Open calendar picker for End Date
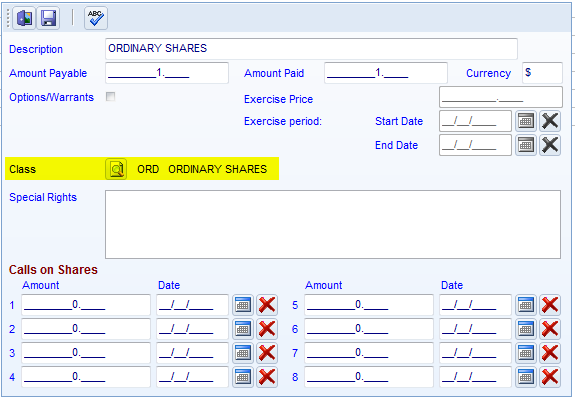575x399 pixels. tap(525, 145)
